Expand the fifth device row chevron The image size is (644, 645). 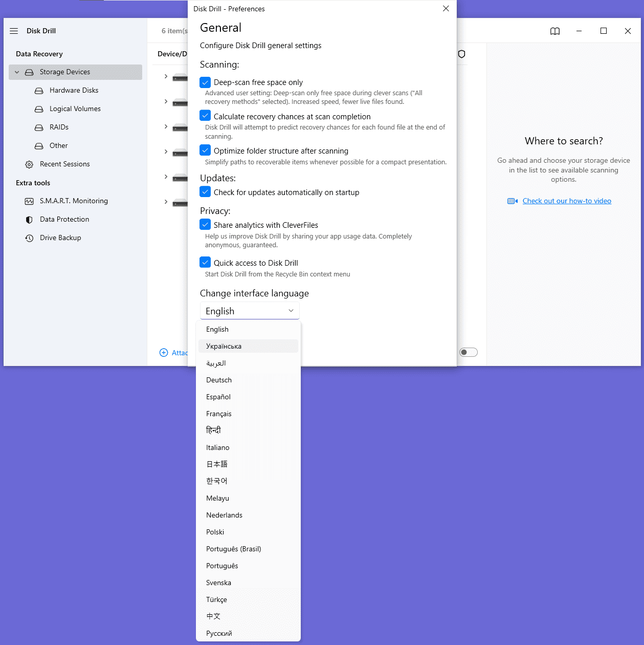[166, 177]
